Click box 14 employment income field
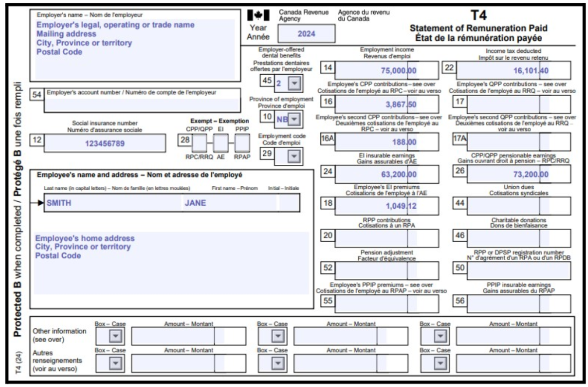Screen dimensions: 588x387 [387, 70]
